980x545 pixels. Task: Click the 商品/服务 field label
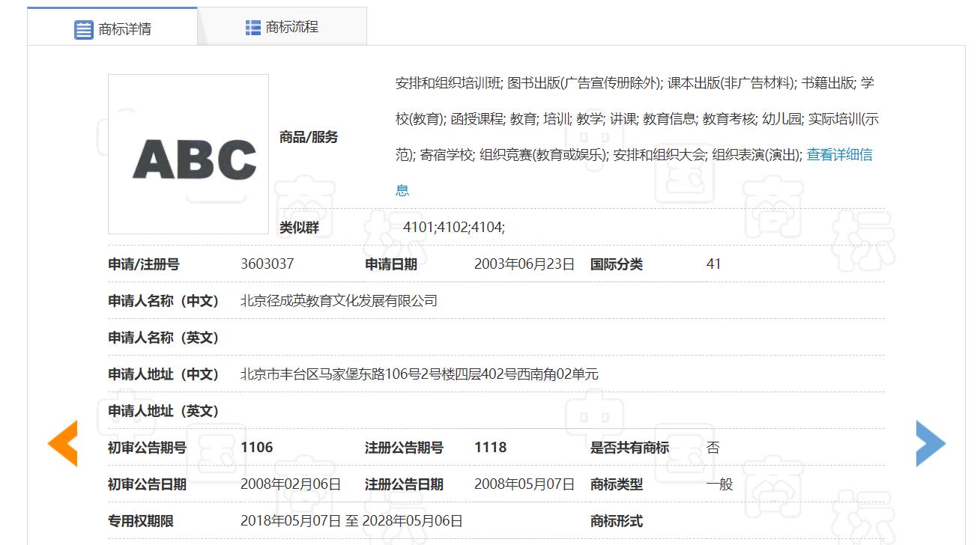coord(309,137)
